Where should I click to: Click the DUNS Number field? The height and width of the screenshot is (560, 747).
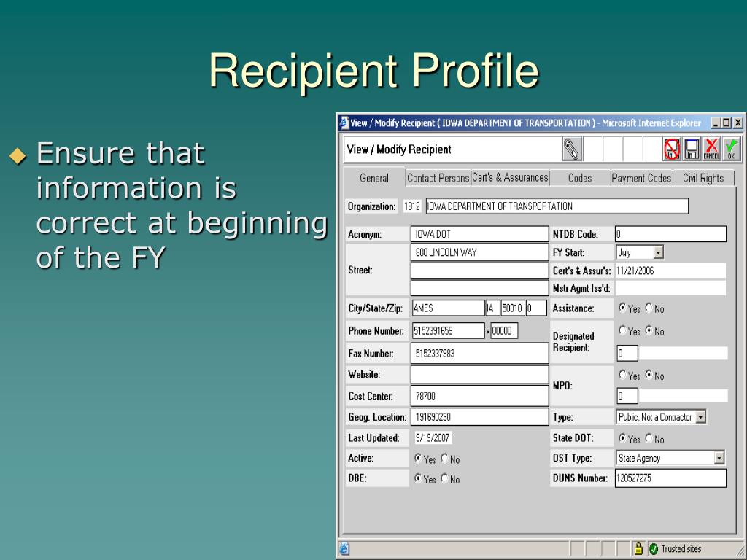pyautogui.click(x=671, y=478)
